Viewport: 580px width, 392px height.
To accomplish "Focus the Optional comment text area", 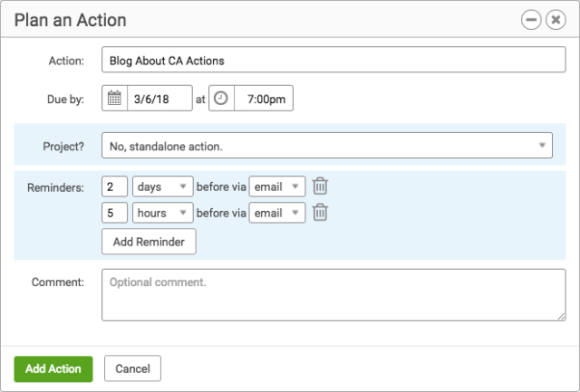I will pyautogui.click(x=333, y=295).
